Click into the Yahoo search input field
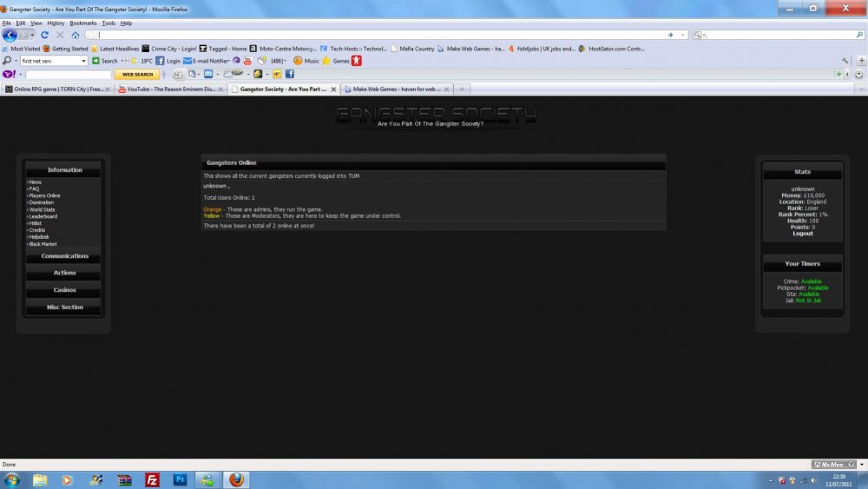This screenshot has height=489, width=868. click(68, 75)
